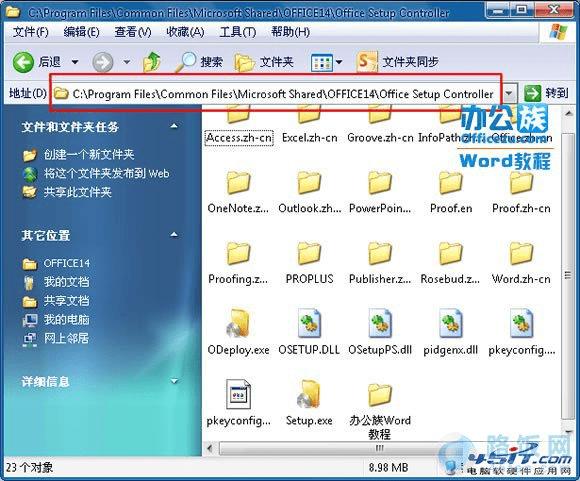Image resolution: width=580 pixels, height=481 pixels.
Task: Collapse the 其它位置 section
Action: 173,235
